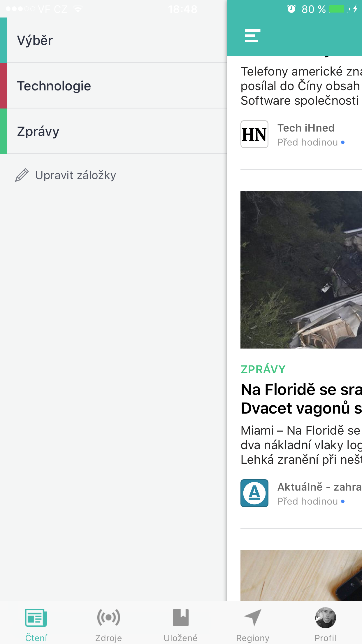The width and height of the screenshot is (362, 644).
Task: Open the Tech iHned source name
Action: click(x=306, y=128)
